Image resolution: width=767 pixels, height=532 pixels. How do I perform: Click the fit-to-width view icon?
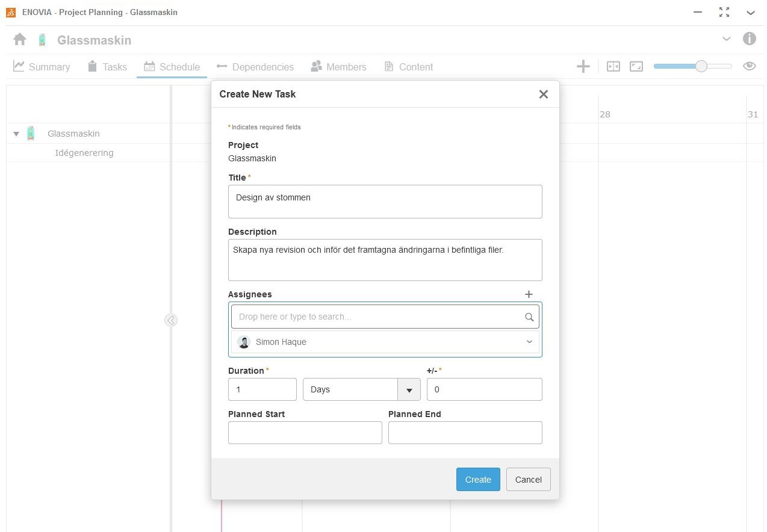(x=613, y=67)
